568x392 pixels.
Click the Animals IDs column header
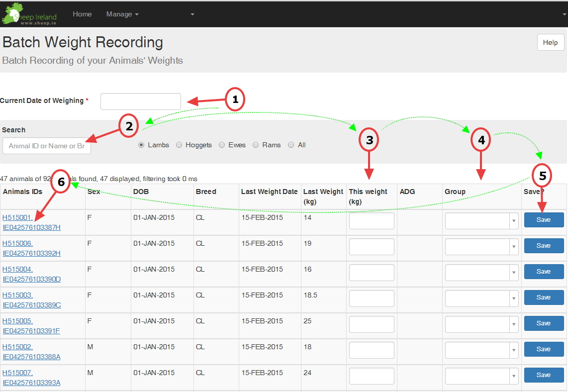click(x=22, y=192)
